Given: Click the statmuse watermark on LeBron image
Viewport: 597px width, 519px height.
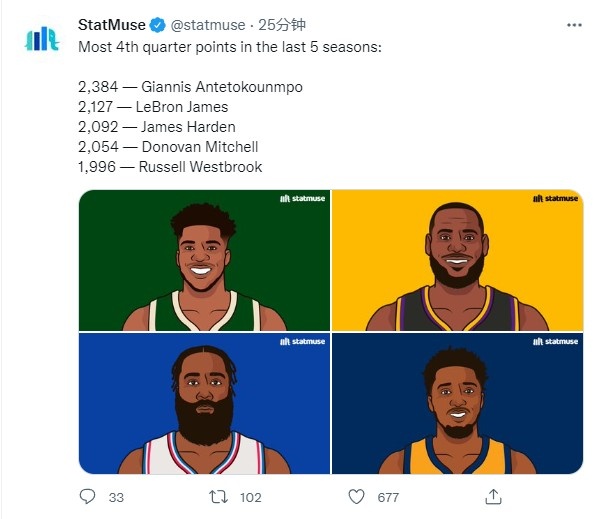Looking at the screenshot, I should pos(555,198).
